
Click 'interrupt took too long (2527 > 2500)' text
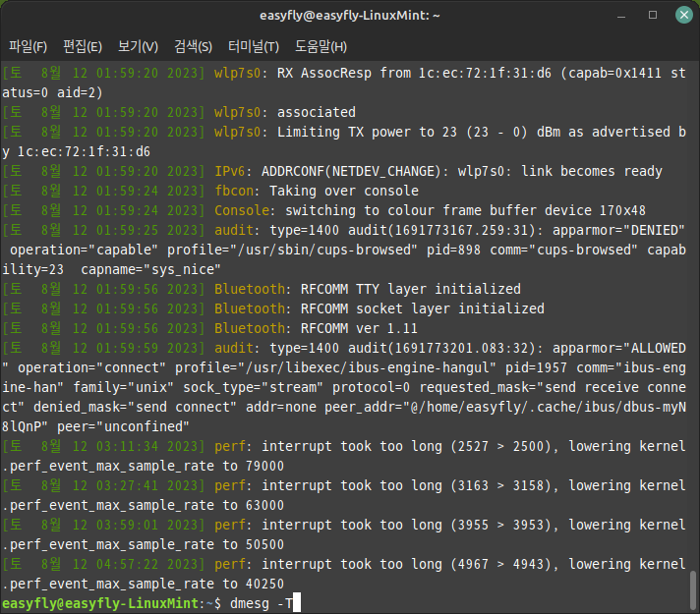click(407, 446)
